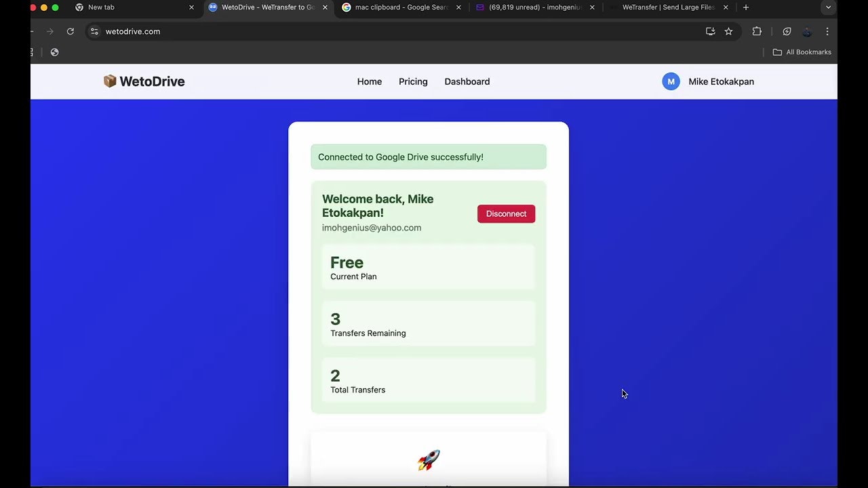Bookmark this page with the star icon
This screenshot has height=488, width=868.
coord(728,31)
